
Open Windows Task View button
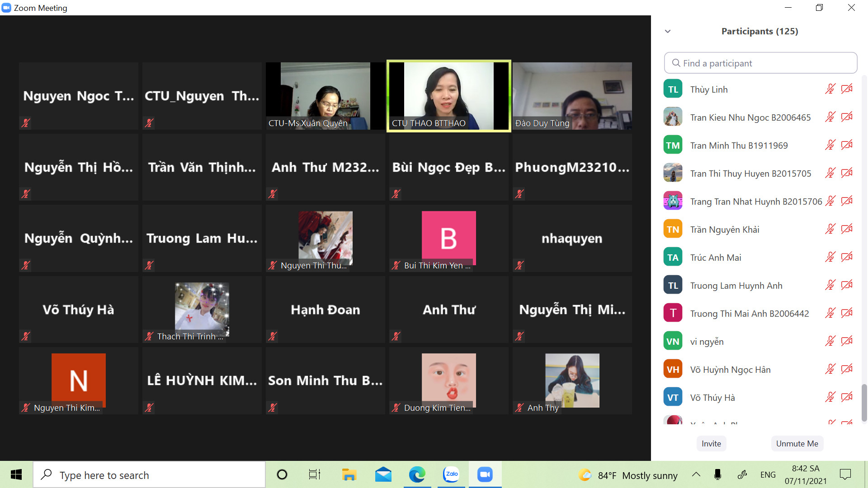coord(314,474)
